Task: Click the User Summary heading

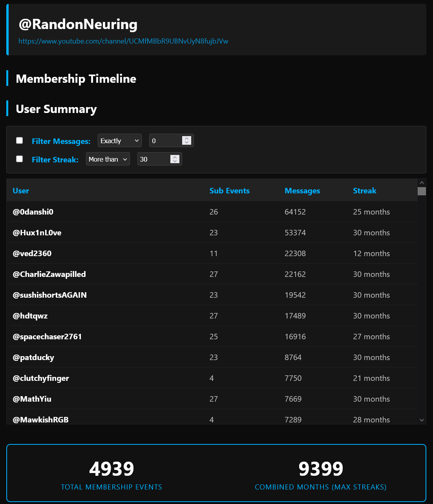Action: click(56, 109)
